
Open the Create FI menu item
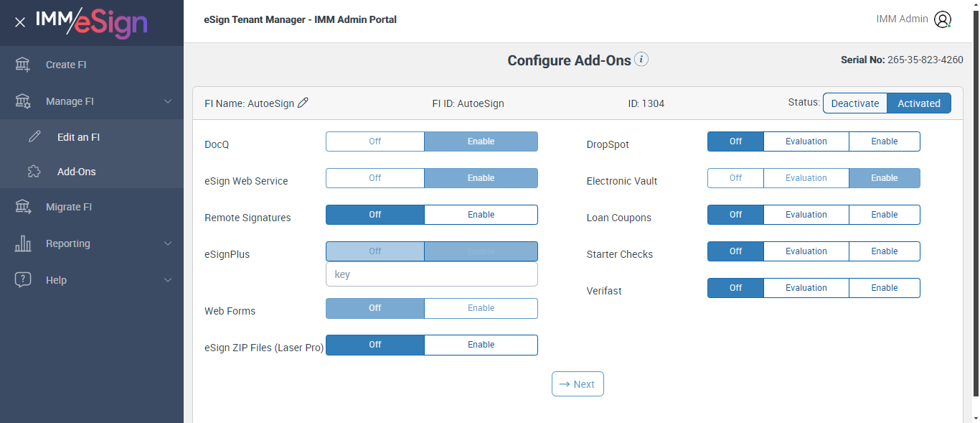click(x=66, y=65)
